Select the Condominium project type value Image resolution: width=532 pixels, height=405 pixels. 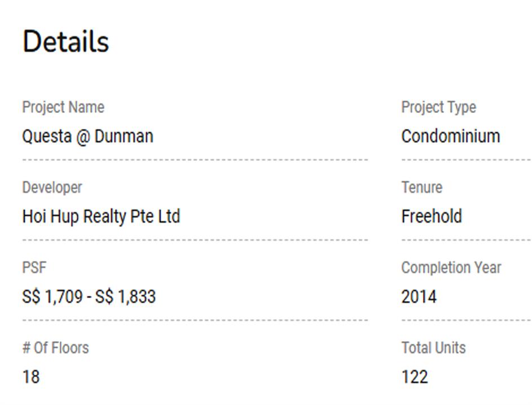(x=450, y=136)
